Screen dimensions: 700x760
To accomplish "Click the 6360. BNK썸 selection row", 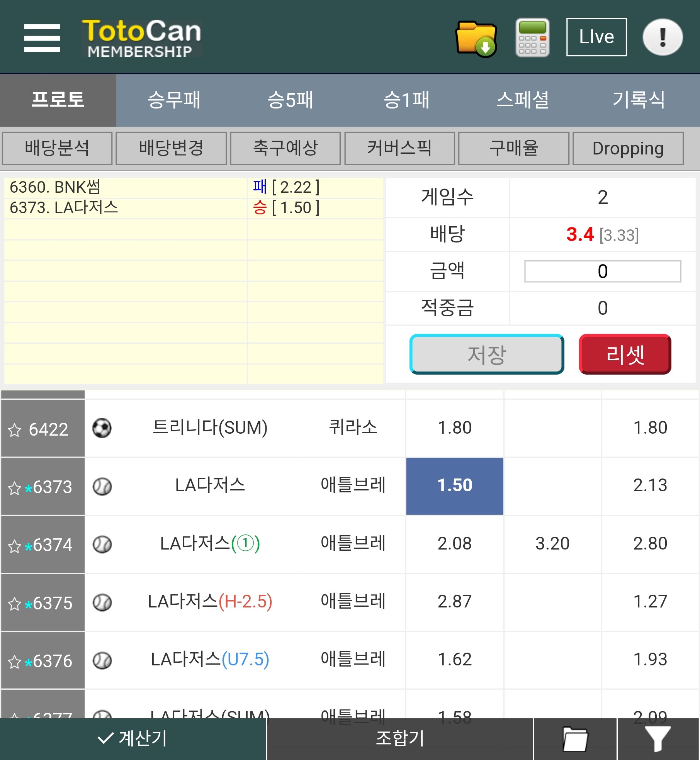I will (194, 188).
